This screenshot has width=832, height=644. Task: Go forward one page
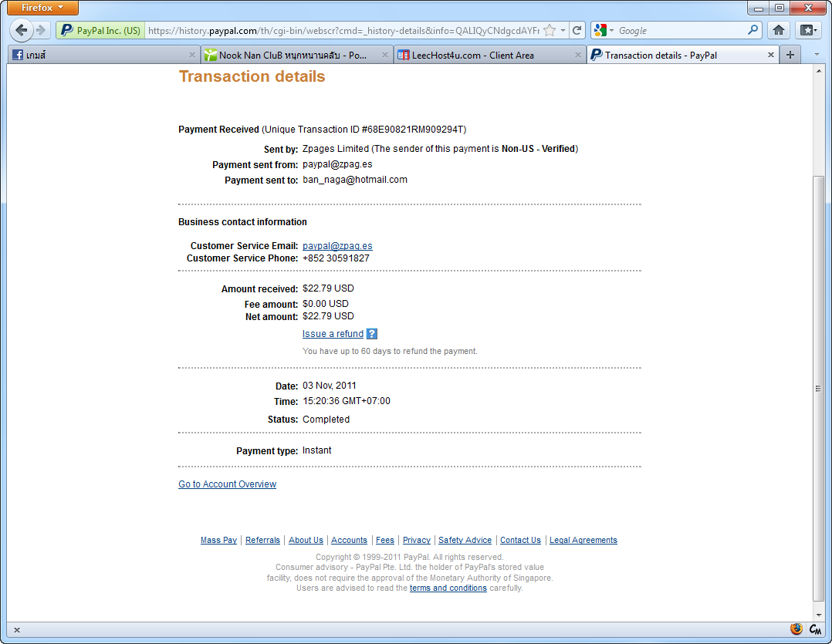42,30
